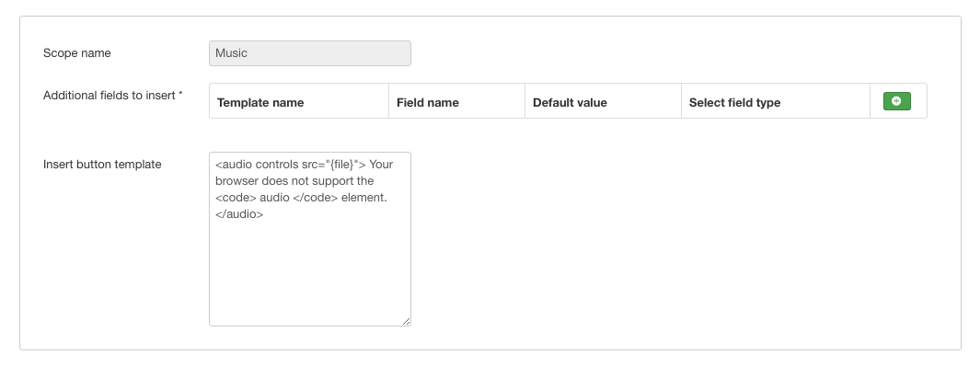The image size is (980, 366).
Task: Place cursor on the closing </audio> tag
Action: pyautogui.click(x=239, y=214)
